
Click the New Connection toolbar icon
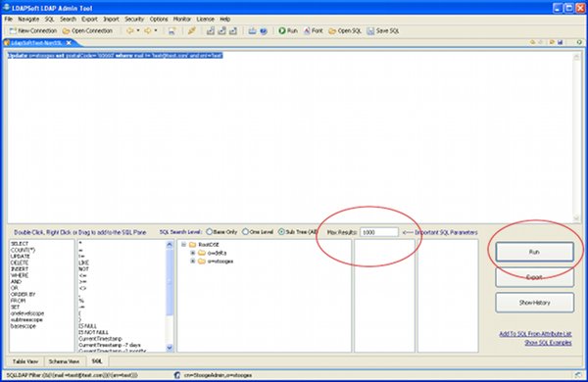pos(13,30)
